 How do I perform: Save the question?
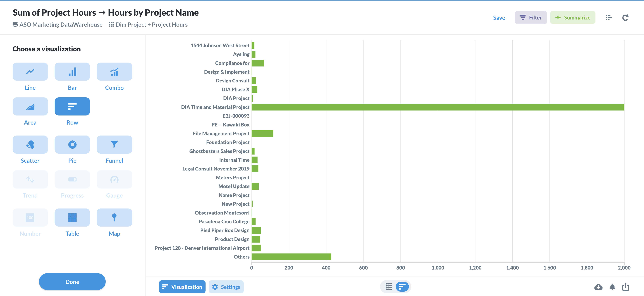pyautogui.click(x=499, y=18)
